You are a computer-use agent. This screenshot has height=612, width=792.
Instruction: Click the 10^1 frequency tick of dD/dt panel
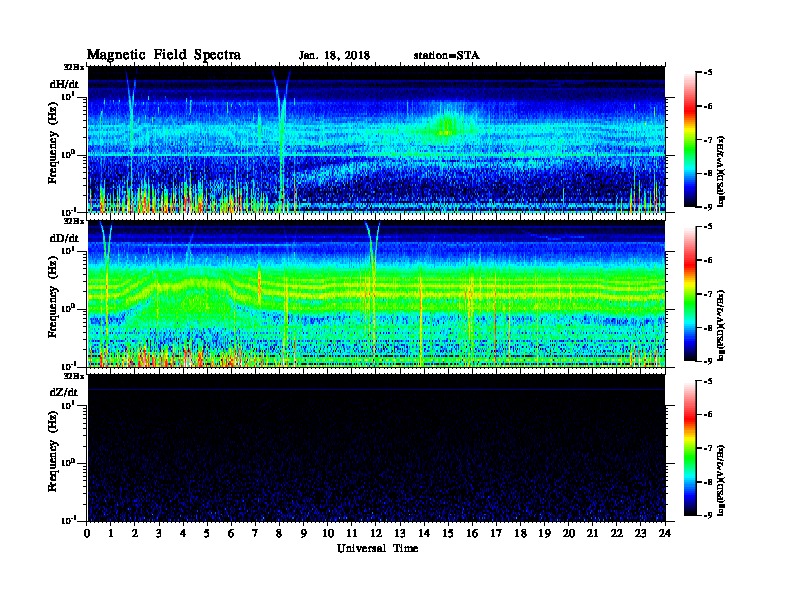point(68,250)
